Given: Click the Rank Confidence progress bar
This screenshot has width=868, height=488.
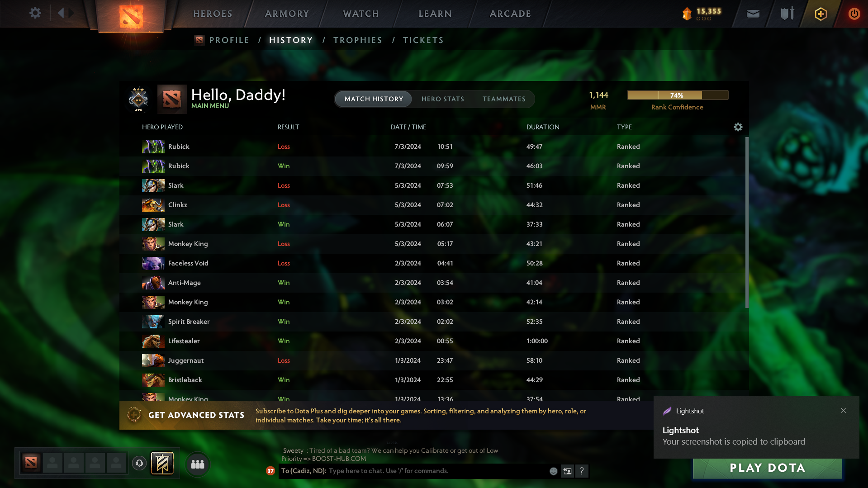Looking at the screenshot, I should (x=677, y=95).
